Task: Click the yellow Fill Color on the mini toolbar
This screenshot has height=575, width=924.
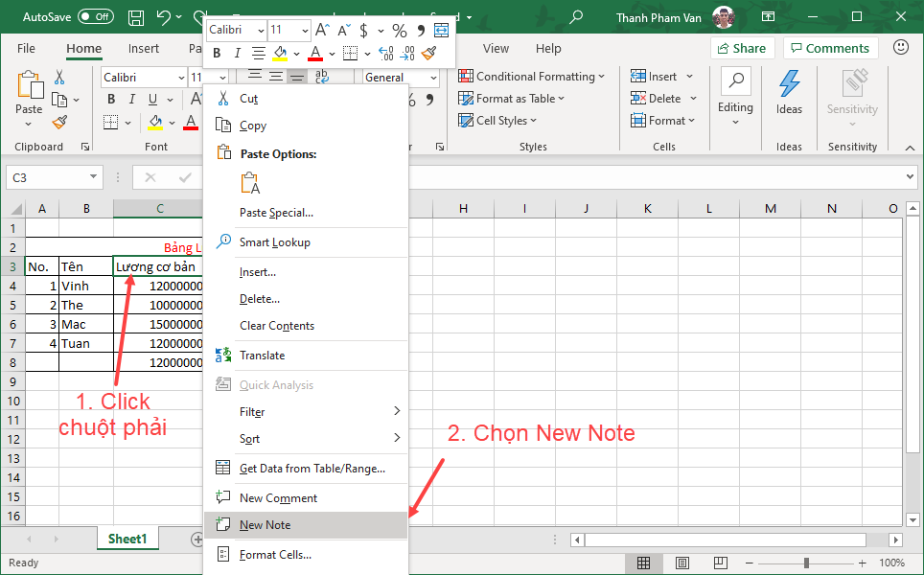Action: click(x=280, y=54)
